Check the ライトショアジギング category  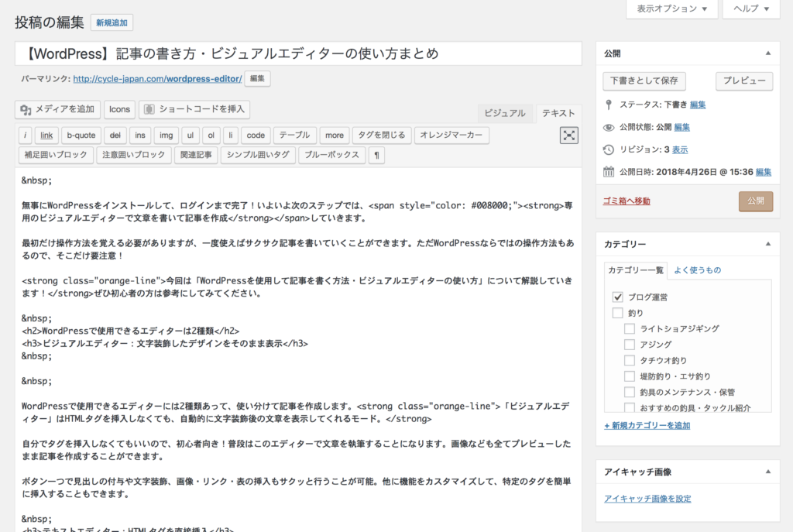pyautogui.click(x=630, y=328)
